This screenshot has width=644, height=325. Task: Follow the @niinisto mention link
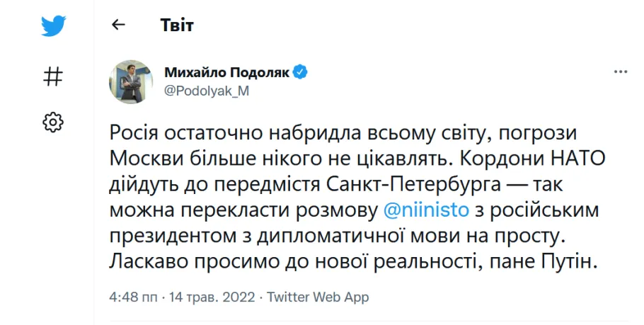tap(426, 210)
